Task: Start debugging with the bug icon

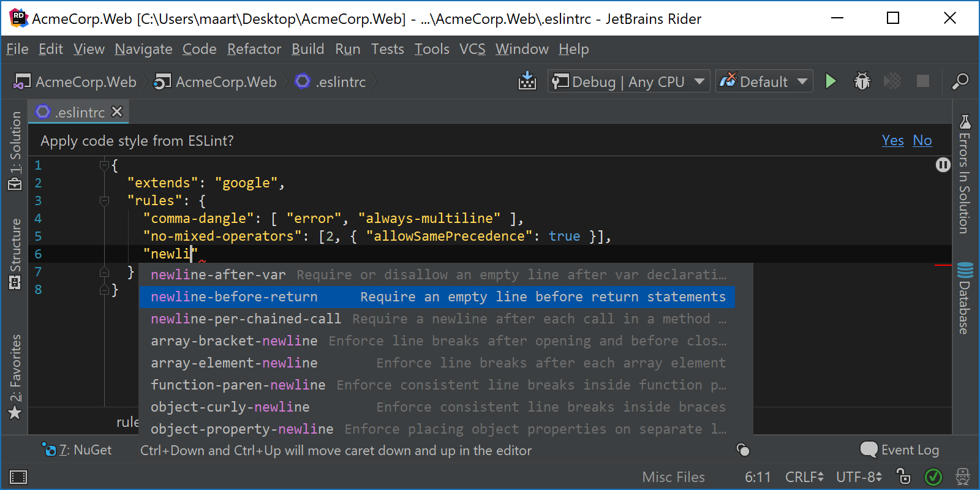Action: 862,81
